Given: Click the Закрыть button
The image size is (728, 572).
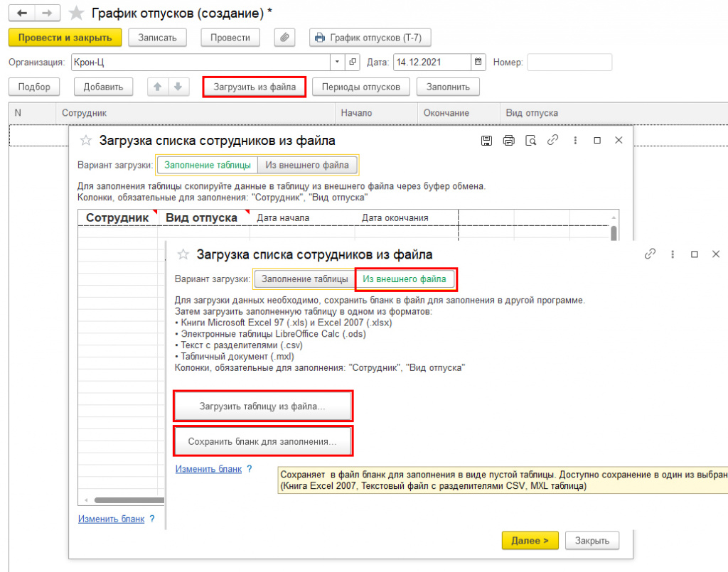Looking at the screenshot, I should click(592, 541).
